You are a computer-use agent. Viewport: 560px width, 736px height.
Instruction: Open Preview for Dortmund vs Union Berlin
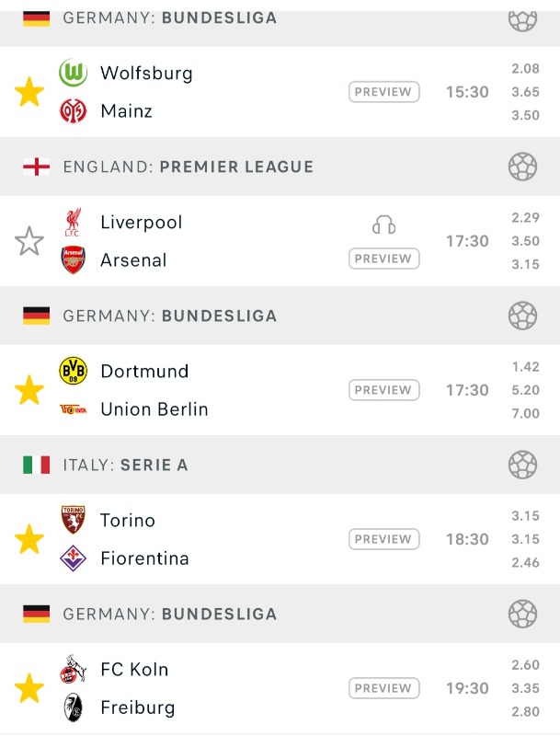pos(383,390)
